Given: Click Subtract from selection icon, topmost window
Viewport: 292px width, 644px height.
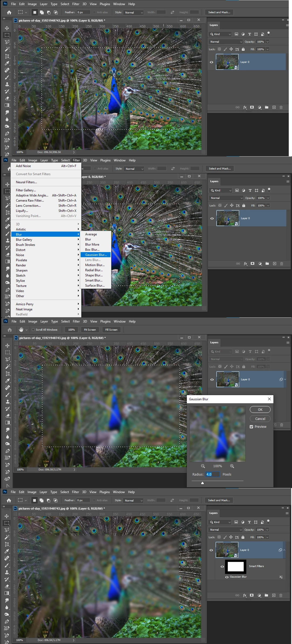Looking at the screenshot, I should pyautogui.click(x=49, y=12).
